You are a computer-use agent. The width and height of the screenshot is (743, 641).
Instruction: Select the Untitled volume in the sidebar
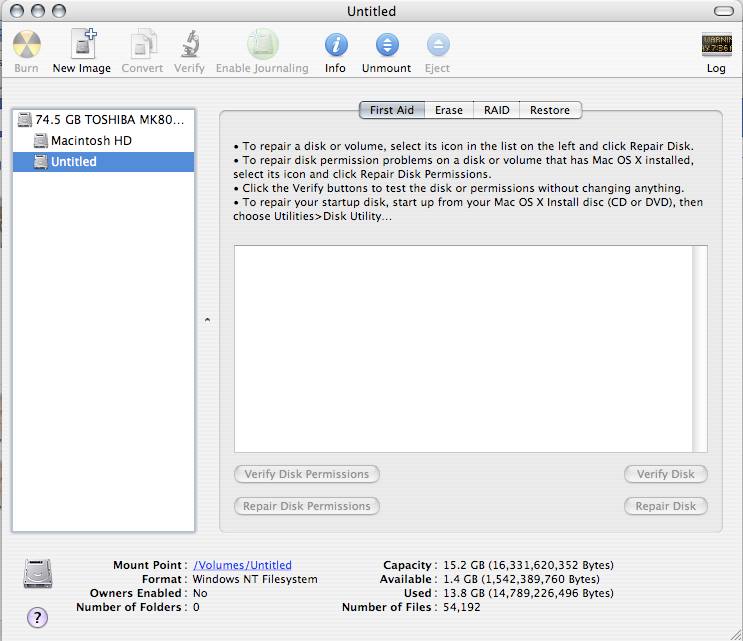click(x=103, y=162)
